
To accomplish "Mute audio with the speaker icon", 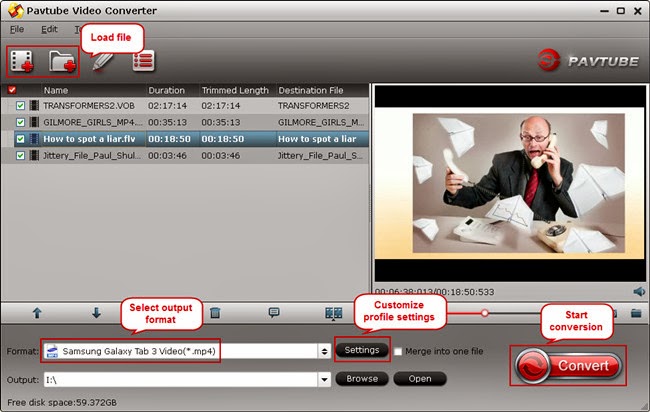I will click(x=639, y=291).
